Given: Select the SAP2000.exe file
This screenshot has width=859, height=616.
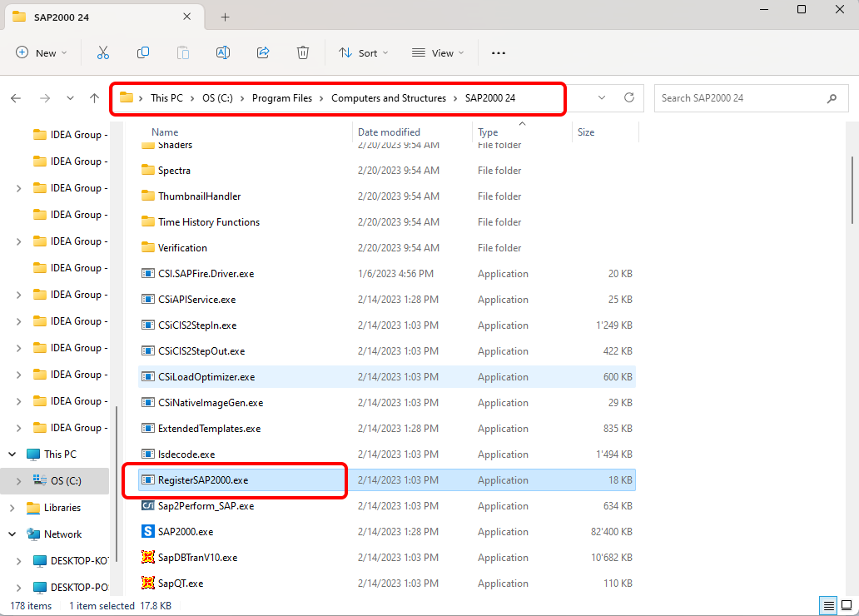Looking at the screenshot, I should (185, 531).
